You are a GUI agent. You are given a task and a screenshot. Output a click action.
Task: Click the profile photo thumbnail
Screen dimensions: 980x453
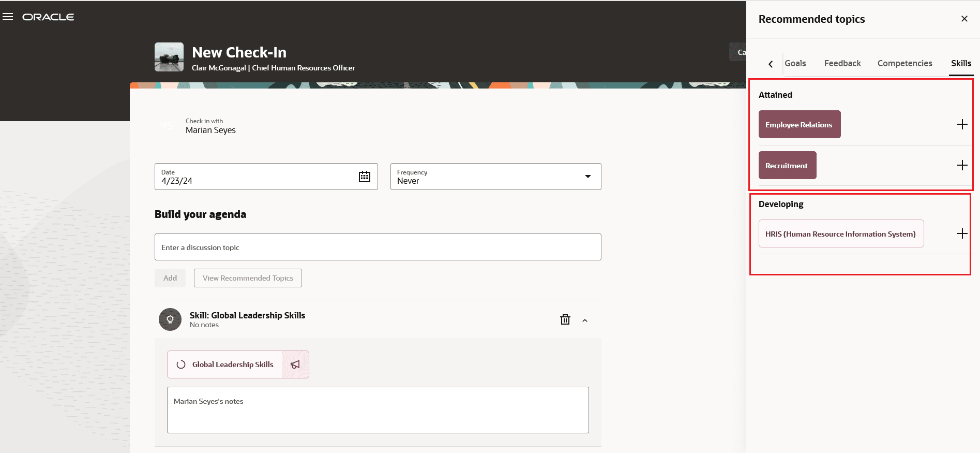(169, 57)
